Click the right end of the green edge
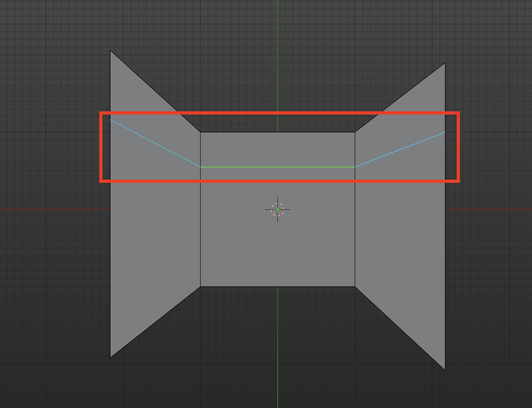532x408 pixels. (x=355, y=167)
